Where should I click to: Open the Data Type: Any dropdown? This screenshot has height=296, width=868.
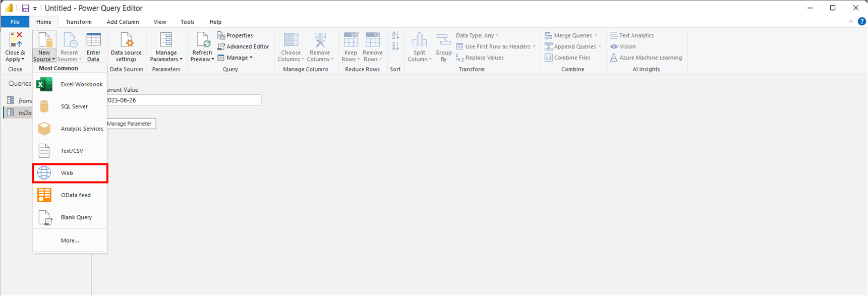coord(477,35)
